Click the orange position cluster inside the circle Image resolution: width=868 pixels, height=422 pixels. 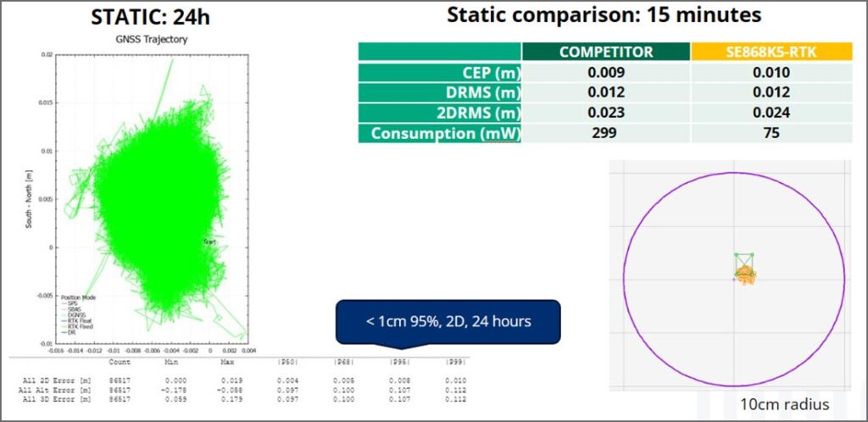tap(745, 275)
